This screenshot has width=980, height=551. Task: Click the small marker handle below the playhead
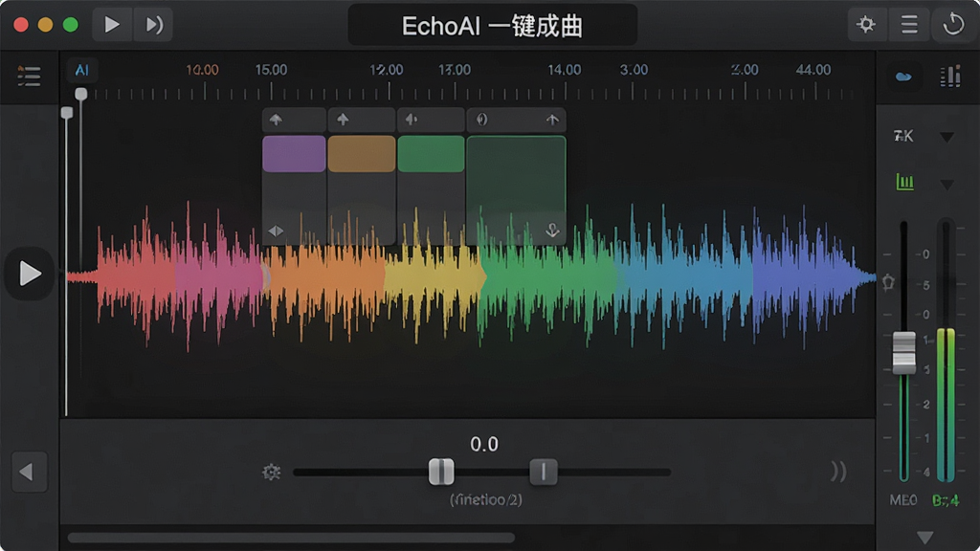(67, 113)
